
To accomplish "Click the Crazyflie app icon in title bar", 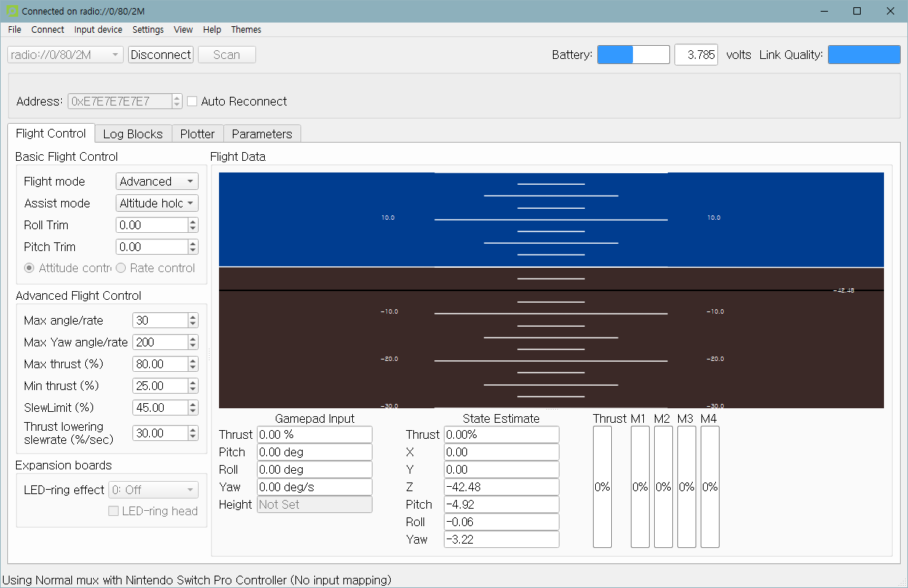I will (x=12, y=11).
